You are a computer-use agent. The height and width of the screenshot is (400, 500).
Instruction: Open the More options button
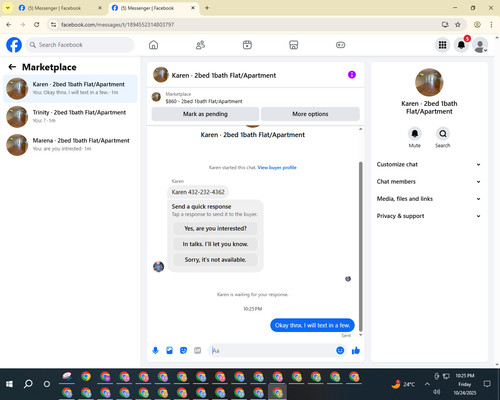pos(310,114)
